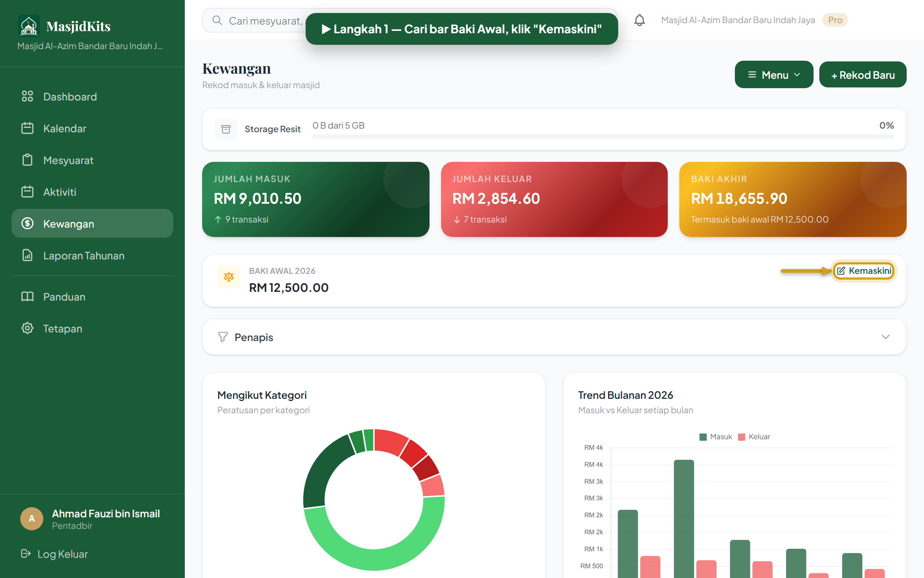
Task: Open the Panduan guide
Action: pyautogui.click(x=92, y=296)
